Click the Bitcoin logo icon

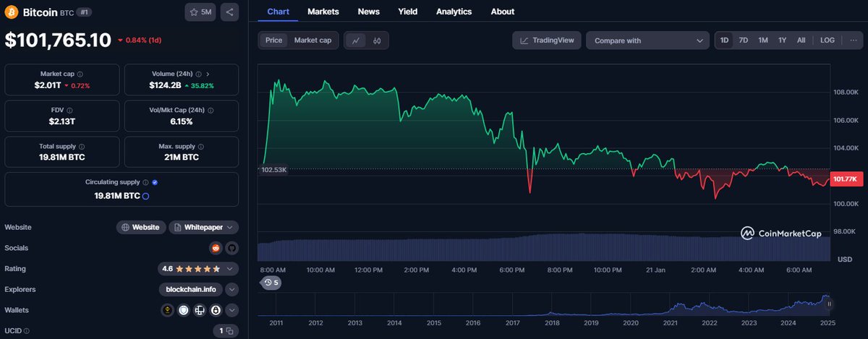12,12
